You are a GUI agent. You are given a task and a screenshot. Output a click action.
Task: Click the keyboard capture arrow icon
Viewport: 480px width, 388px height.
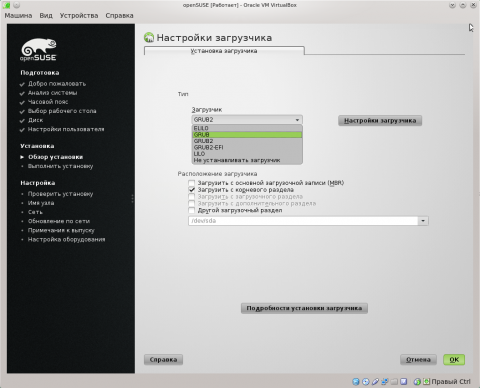coord(426,381)
